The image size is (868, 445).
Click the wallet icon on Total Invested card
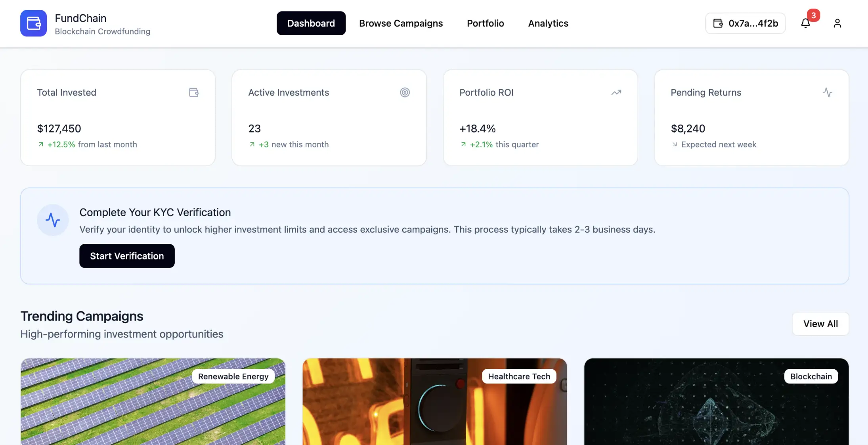click(194, 92)
